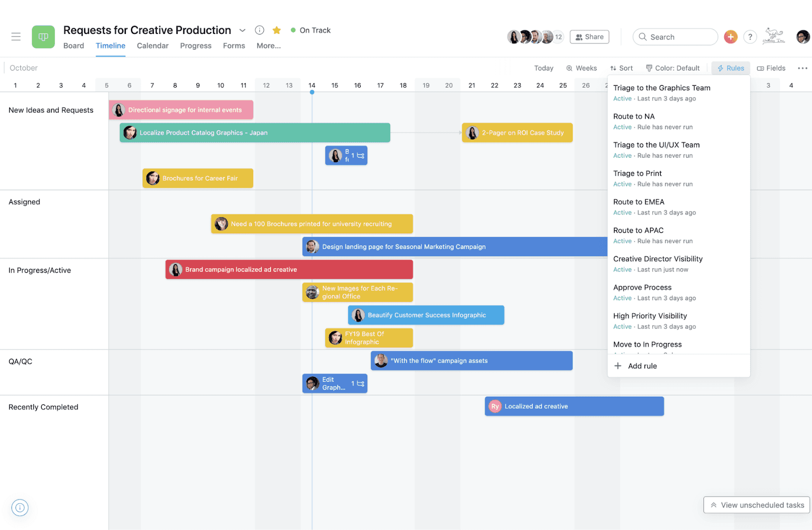This screenshot has width=812, height=530.
Task: Switch to the Board tab
Action: tap(74, 46)
